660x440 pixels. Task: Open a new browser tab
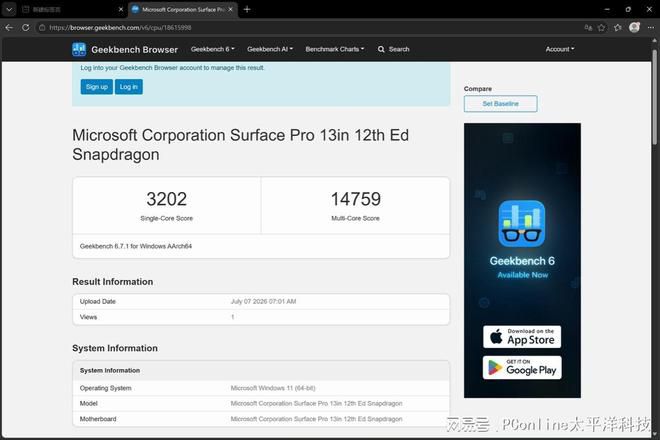click(247, 9)
